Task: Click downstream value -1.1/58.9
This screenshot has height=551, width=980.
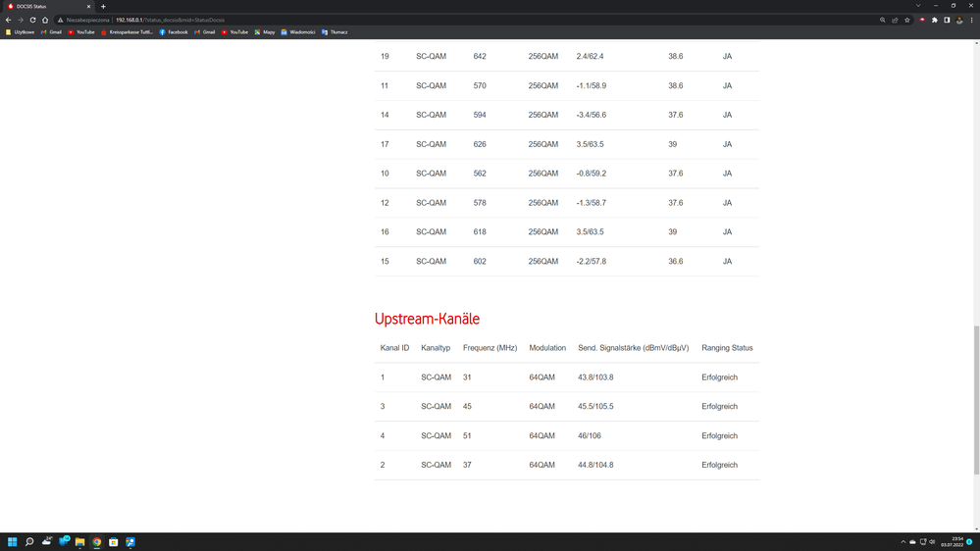Action: [x=592, y=85]
